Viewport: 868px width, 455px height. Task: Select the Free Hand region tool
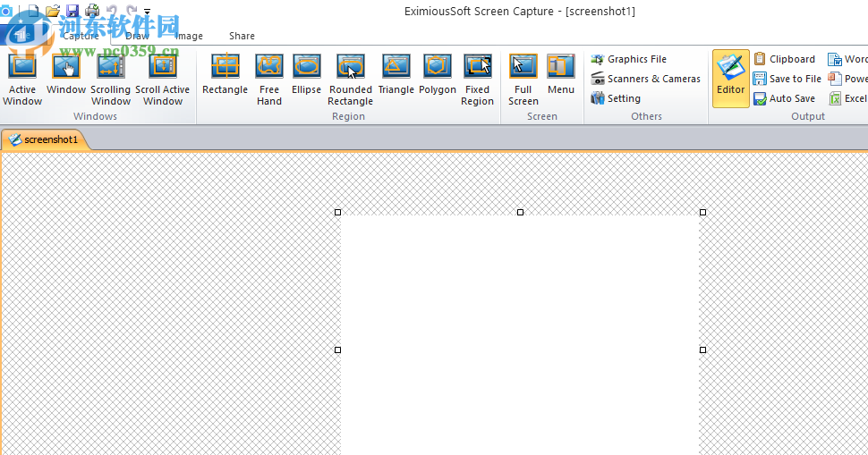coord(269,80)
